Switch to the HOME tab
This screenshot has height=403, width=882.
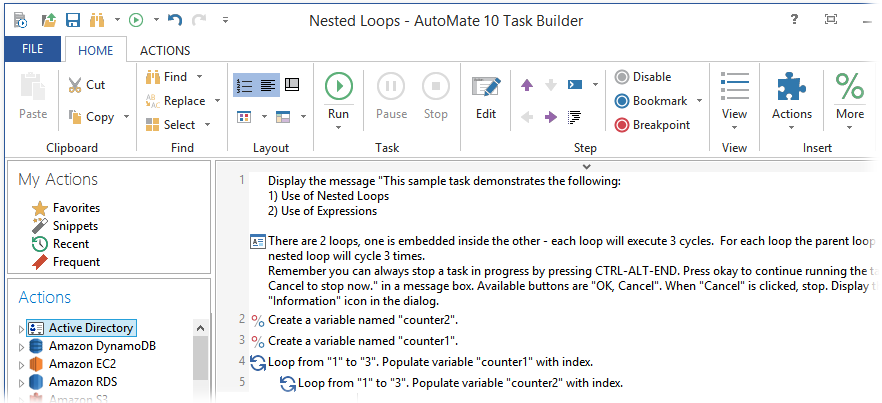[x=96, y=50]
